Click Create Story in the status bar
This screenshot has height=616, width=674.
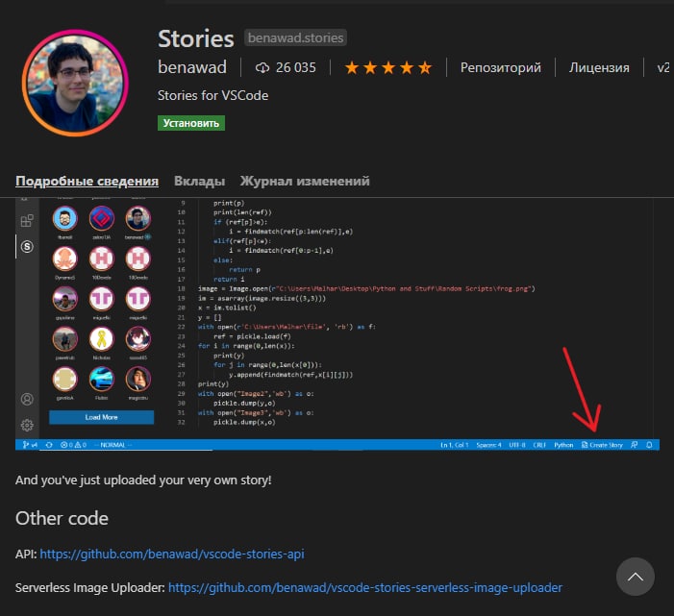(602, 445)
